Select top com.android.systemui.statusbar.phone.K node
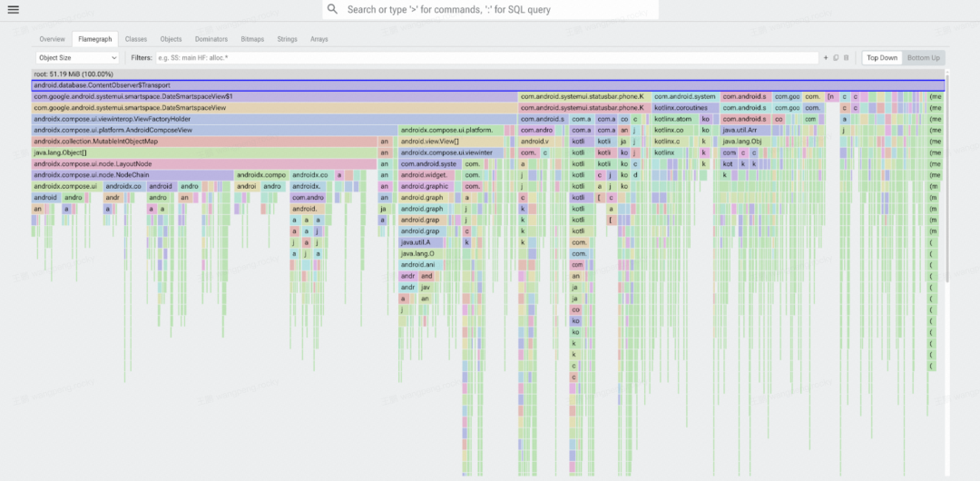The height and width of the screenshot is (481, 980). pos(585,97)
